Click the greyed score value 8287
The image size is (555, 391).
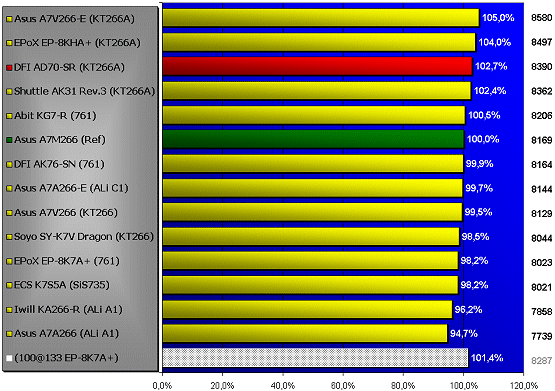pos(542,360)
